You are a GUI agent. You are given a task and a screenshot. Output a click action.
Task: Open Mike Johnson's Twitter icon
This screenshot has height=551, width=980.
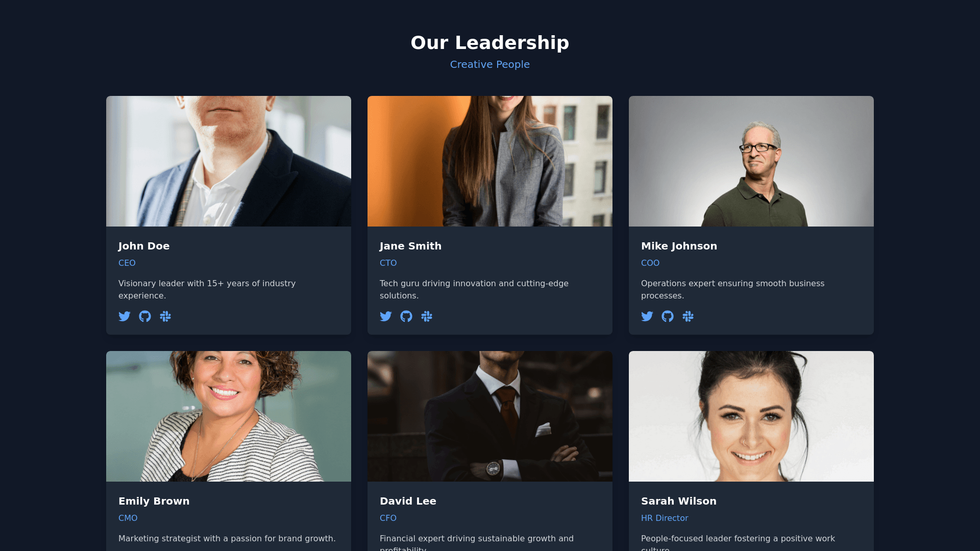pos(647,316)
